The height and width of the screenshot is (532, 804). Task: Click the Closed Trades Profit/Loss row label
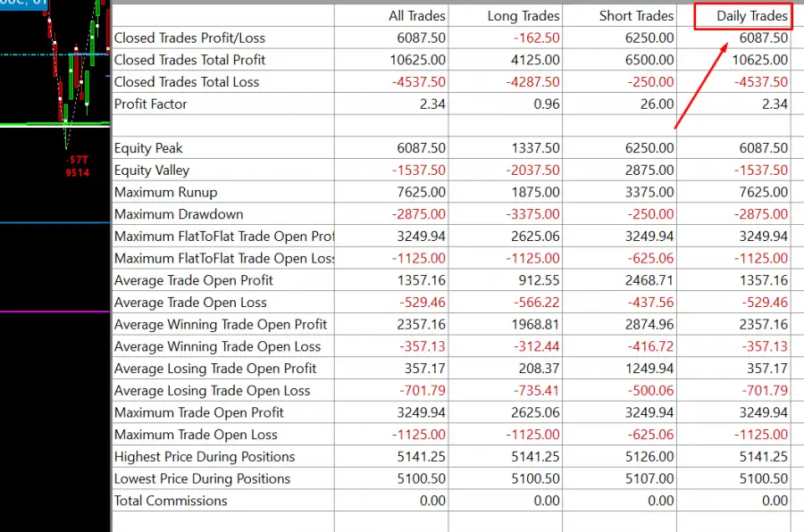tap(189, 37)
